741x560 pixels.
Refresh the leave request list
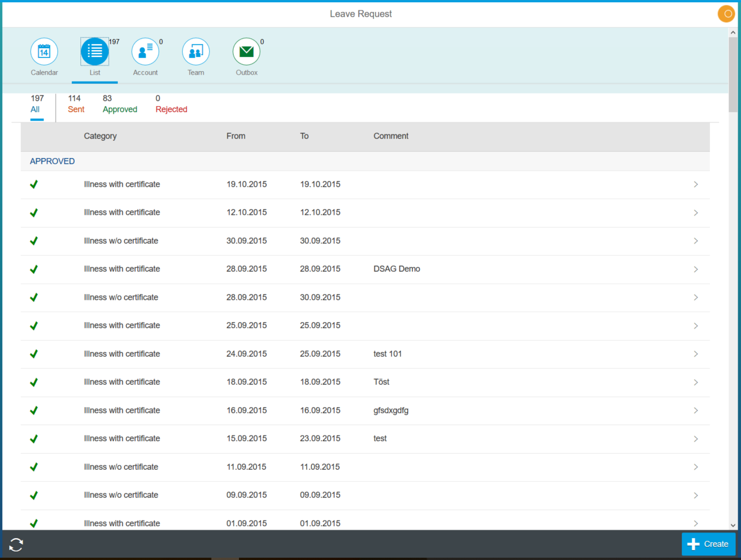tap(16, 544)
